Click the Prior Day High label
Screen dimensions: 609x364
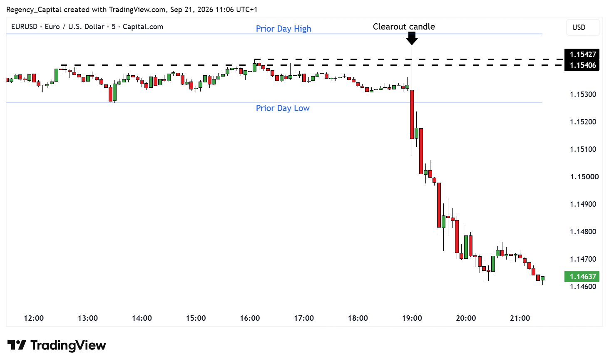[x=283, y=29]
